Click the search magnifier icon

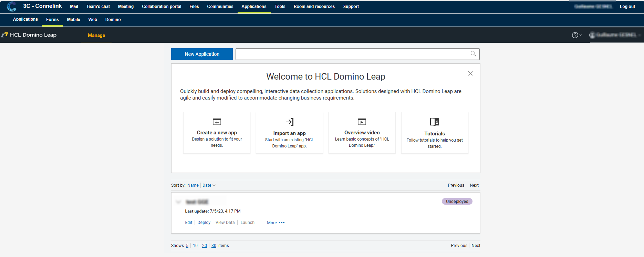pyautogui.click(x=473, y=54)
